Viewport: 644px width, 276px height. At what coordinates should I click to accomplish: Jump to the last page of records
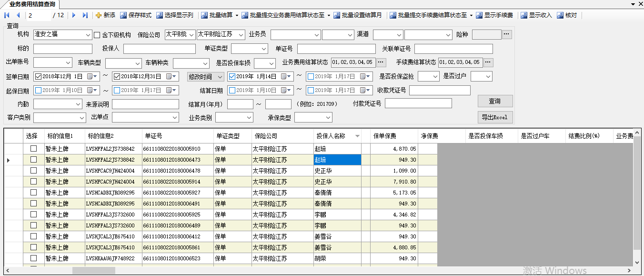(85, 15)
